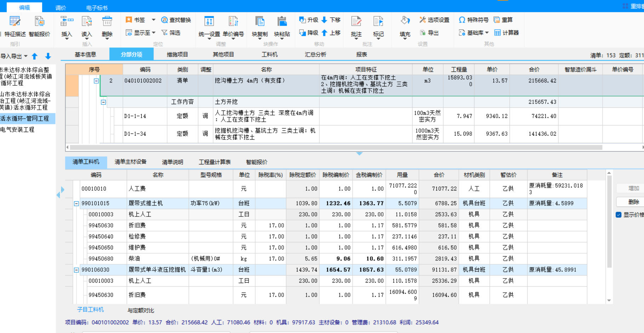Viewport: 644px width, 333px height.
Task: Collapse row 2 清单 item 040101002002
Action: pyautogui.click(x=96, y=81)
